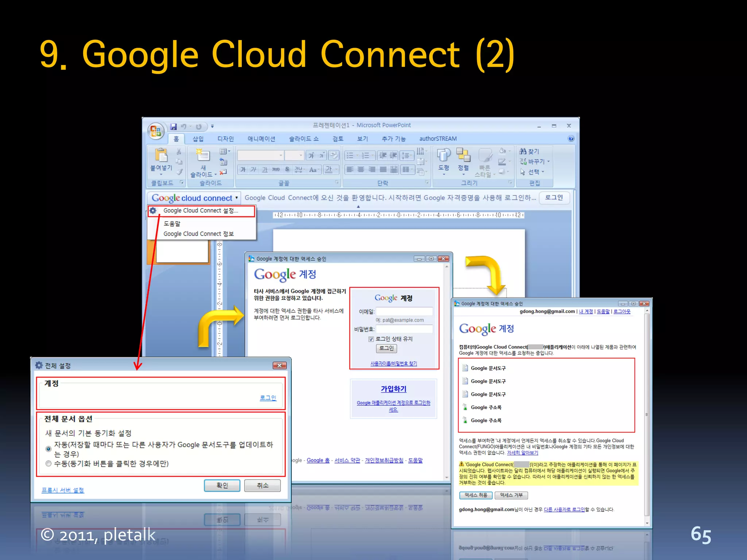
Task: Switch to the 디자인 (Design) tab
Action: tap(225, 139)
